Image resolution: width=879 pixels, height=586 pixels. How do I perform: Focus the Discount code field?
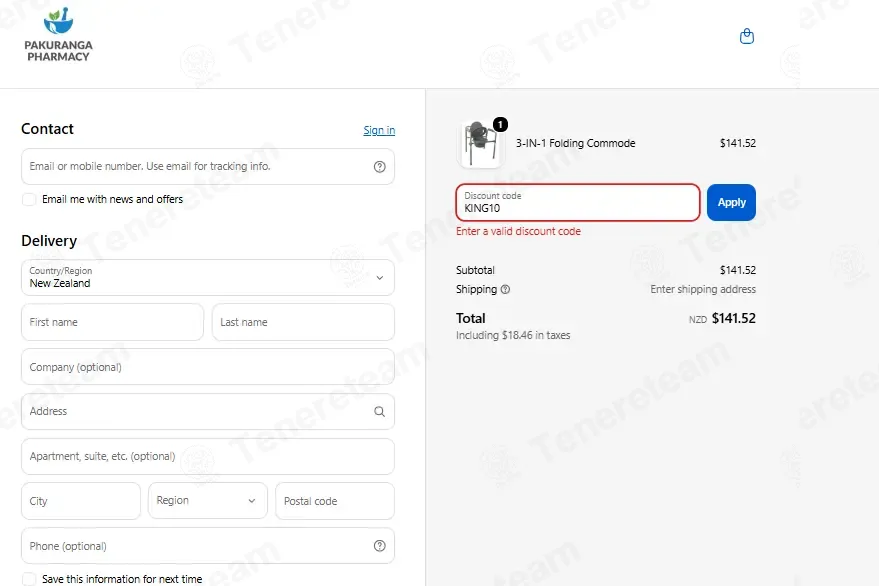578,202
